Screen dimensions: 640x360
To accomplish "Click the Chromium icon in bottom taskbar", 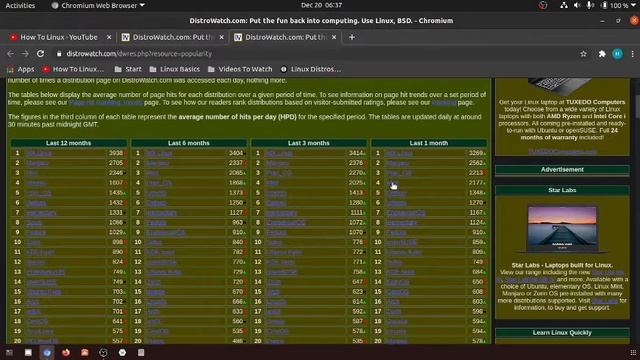I will pos(47,352).
